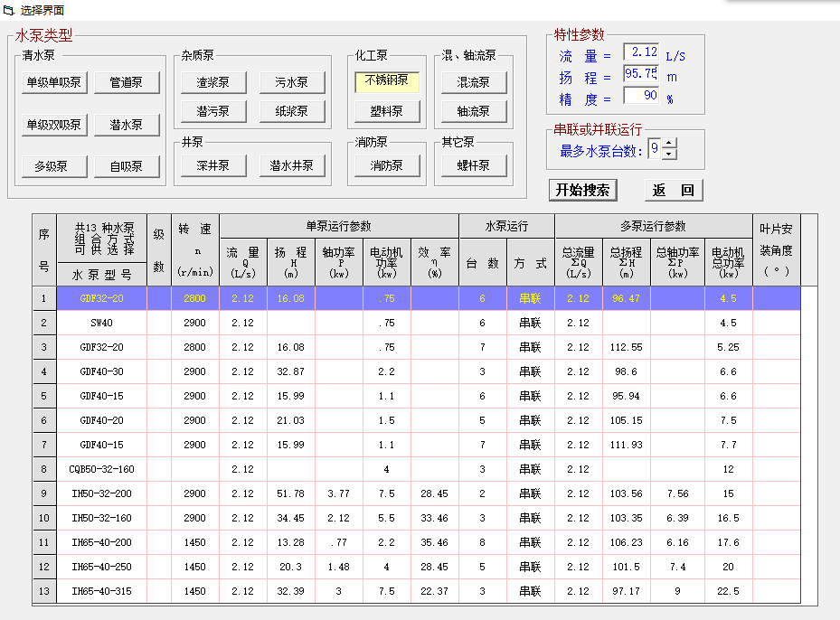This screenshot has width=840, height=620.
Task: Select the IH50-32-200 model cell
Action: (x=102, y=493)
